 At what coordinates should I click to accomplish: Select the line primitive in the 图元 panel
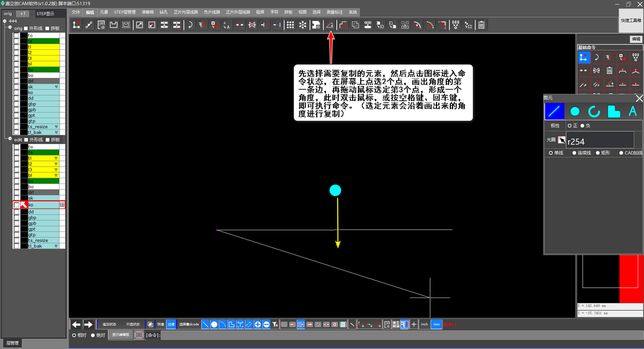(x=554, y=111)
